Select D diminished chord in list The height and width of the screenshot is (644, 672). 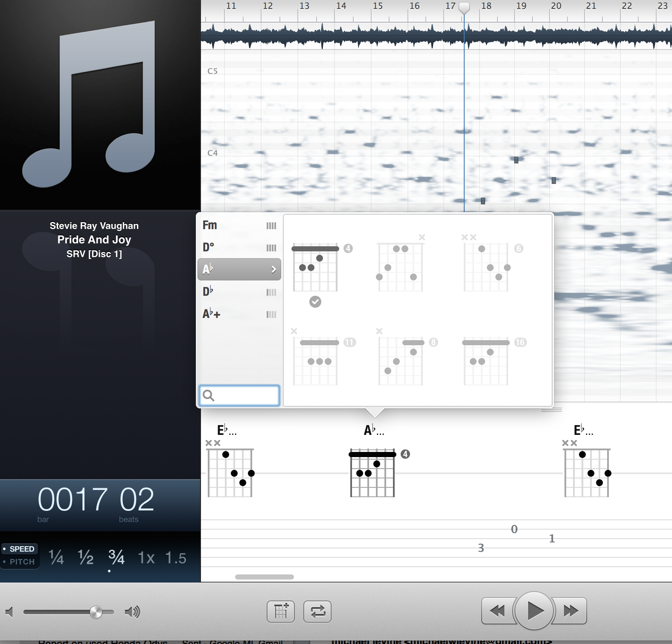point(239,248)
